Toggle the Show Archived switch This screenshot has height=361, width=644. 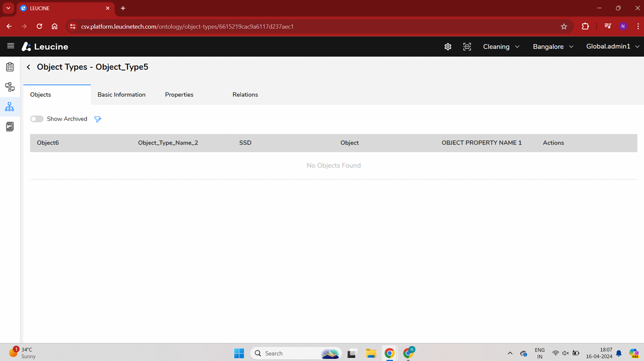[37, 119]
